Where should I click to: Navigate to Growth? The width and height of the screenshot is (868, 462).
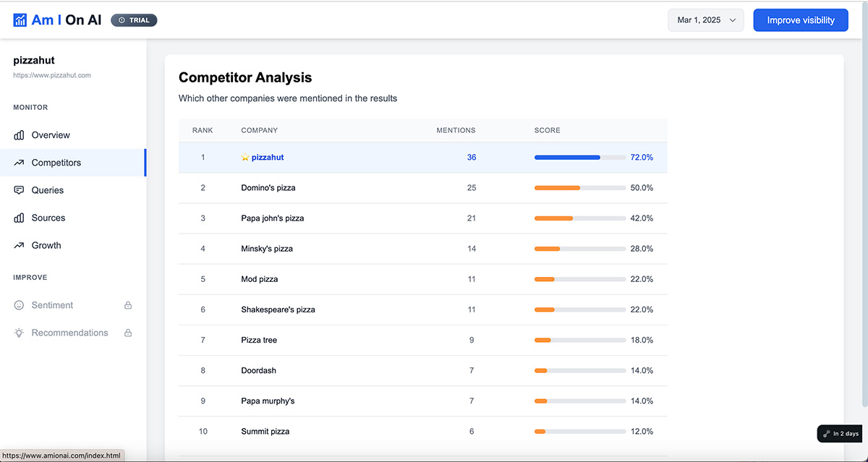coord(72,245)
